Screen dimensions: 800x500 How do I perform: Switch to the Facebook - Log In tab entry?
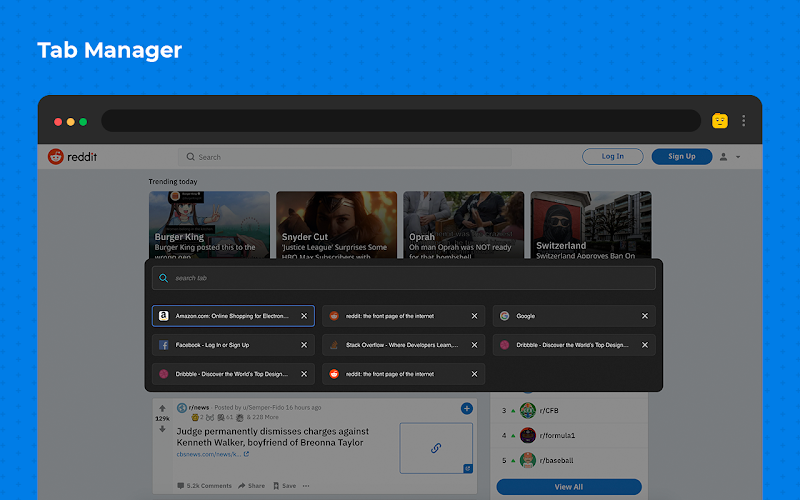click(233, 345)
